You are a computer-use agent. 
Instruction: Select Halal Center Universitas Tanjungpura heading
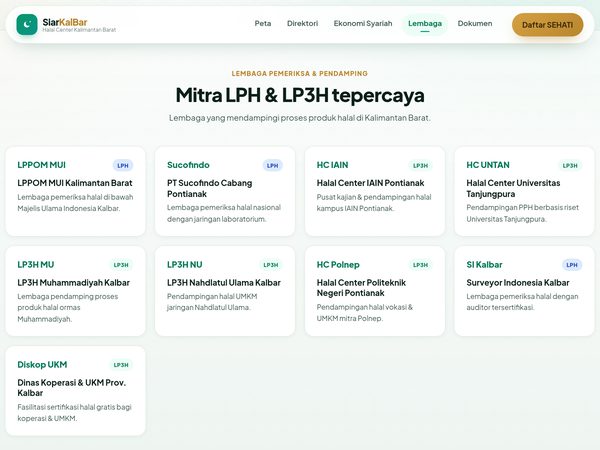pyautogui.click(x=513, y=188)
